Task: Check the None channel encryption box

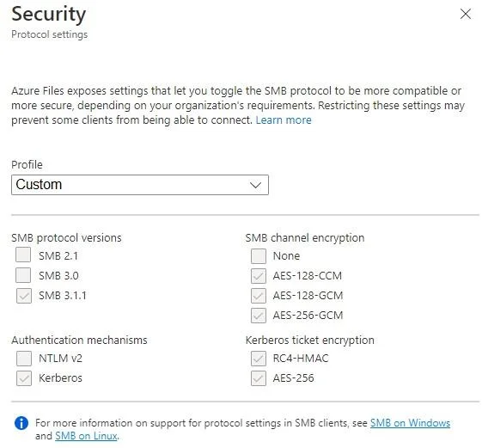Action: (x=259, y=256)
